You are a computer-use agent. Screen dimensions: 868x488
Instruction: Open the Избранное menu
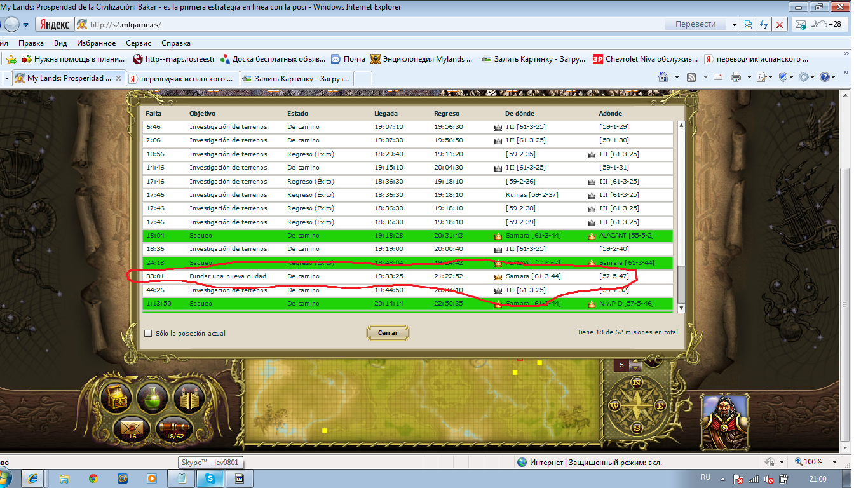96,43
